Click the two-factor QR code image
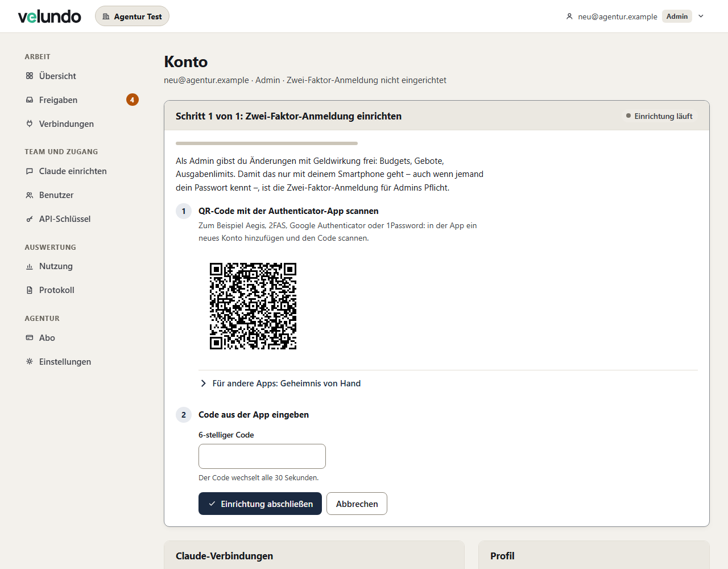Screen dimensions: 728x569 point(253,306)
